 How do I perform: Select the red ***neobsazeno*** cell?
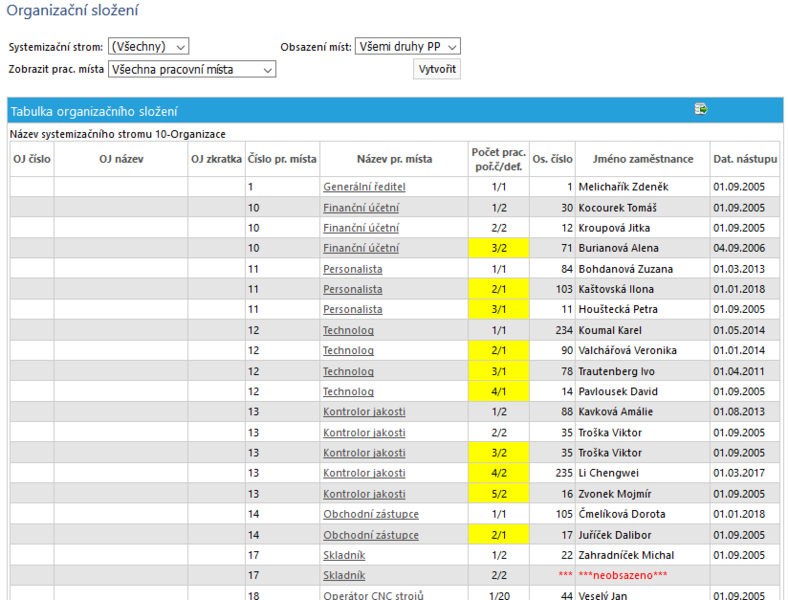click(x=643, y=575)
